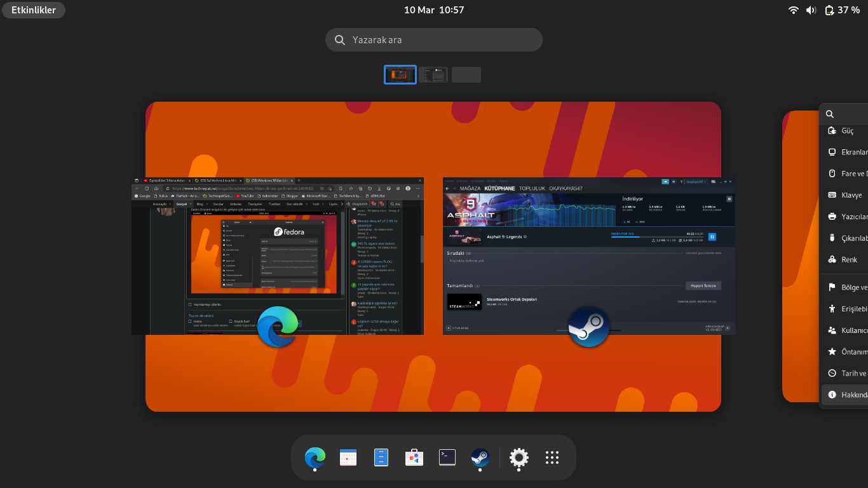
Task: Open the battery 37 % status indicator
Action: pyautogui.click(x=842, y=10)
